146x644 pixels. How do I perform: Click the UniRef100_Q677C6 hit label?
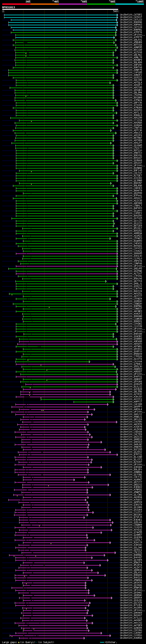click(131, 281)
